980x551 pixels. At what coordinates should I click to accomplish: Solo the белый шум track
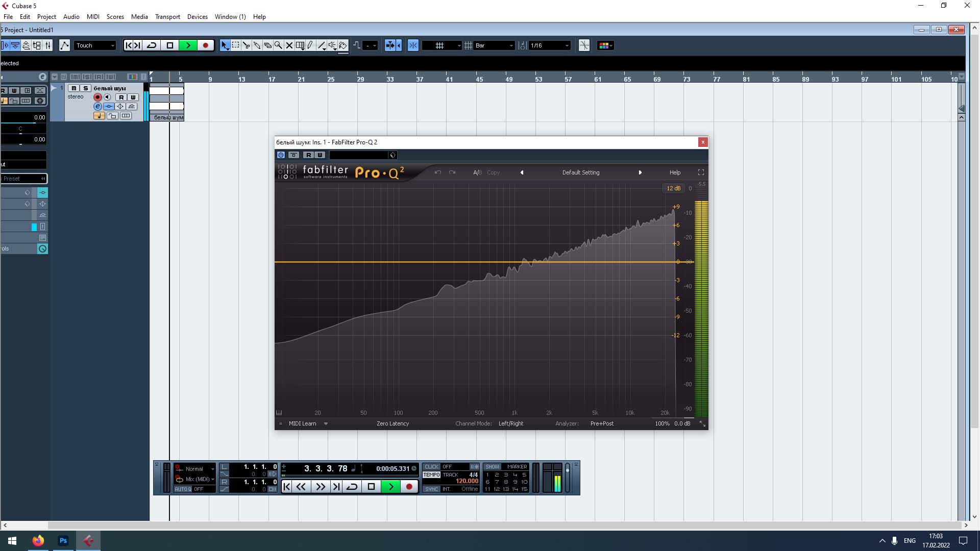click(x=85, y=88)
